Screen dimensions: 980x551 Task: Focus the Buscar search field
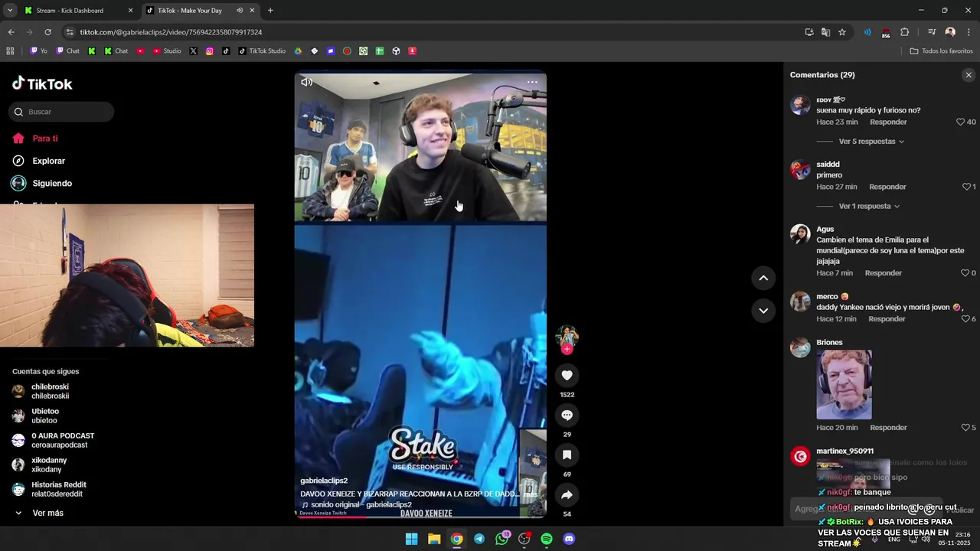61,112
